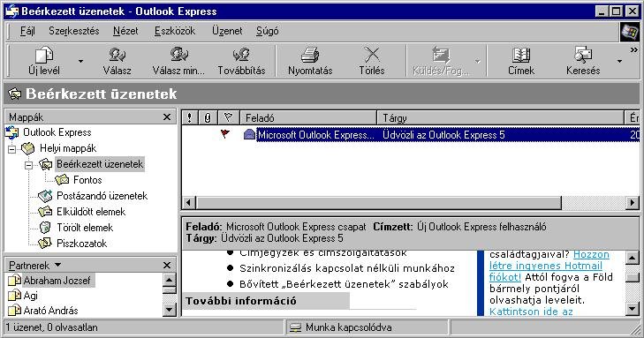Screen dimensions: 644x338
Task: Open the Partnerek dropdown arrow
Action: (x=58, y=265)
